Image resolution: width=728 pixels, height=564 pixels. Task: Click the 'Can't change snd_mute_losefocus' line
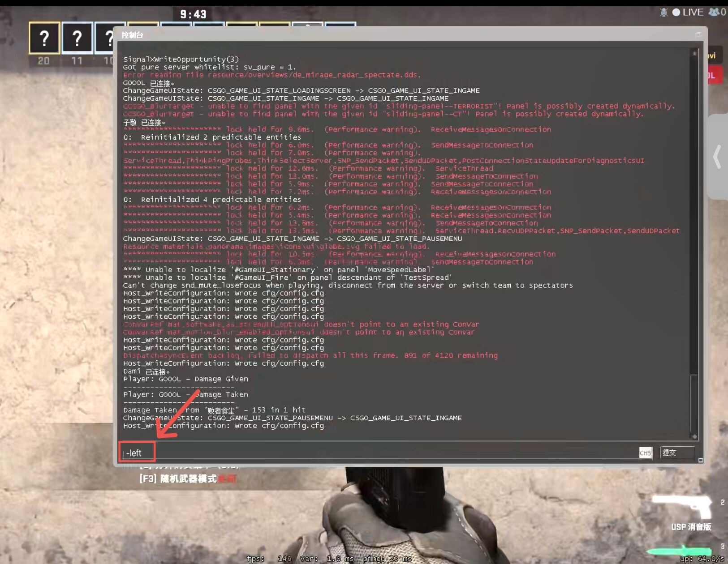point(348,285)
